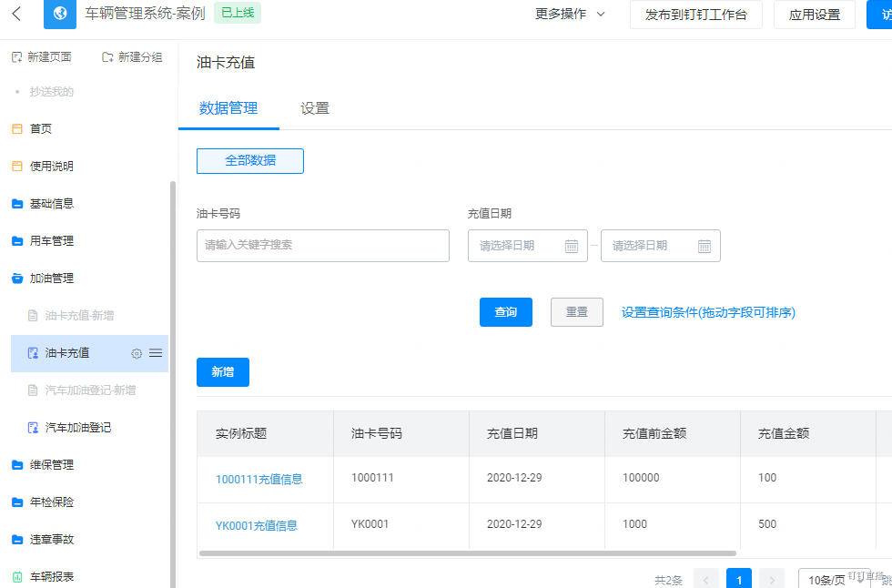Collapse the 加油管理 group
The height and width of the screenshot is (588, 892).
[x=52, y=279]
